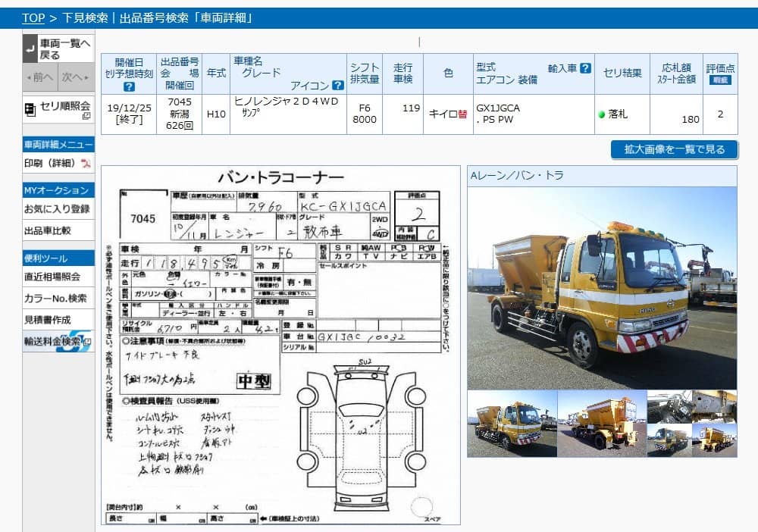Open 印刷（詳細） print link
The image size is (758, 532).
(50, 164)
